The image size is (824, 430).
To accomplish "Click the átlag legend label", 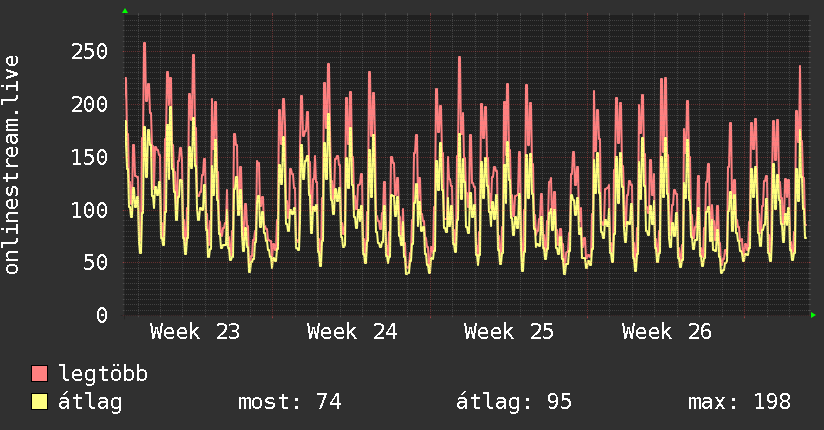I will pos(90,402).
